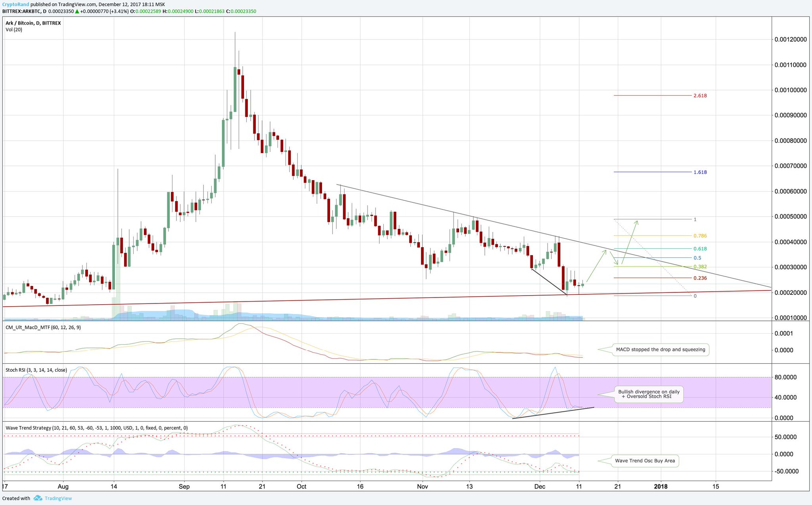Click the 0.236 Fibonacci level label
812x505 pixels.
tap(700, 278)
